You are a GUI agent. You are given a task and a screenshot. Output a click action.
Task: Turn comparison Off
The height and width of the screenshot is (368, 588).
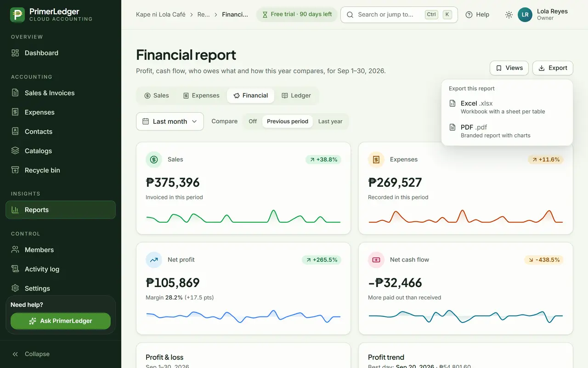click(253, 121)
